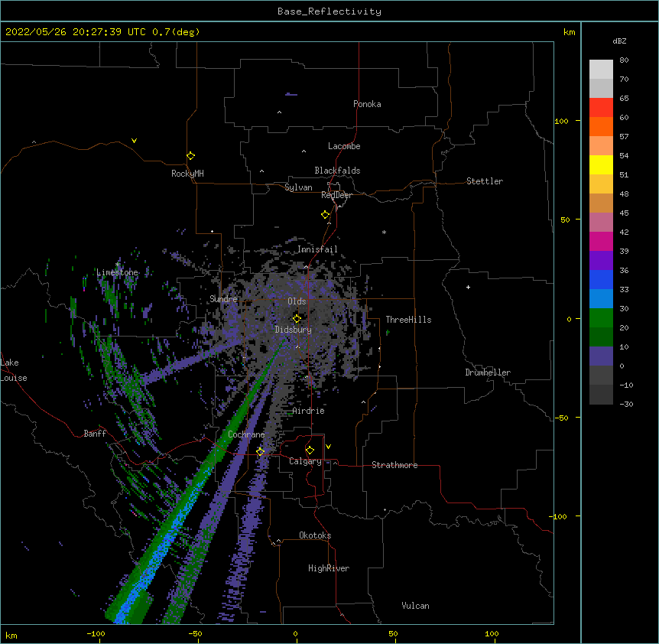The width and height of the screenshot is (659, 644).
Task: Select the pink 42–45 dBZ legend swatch
Action: coord(601,222)
